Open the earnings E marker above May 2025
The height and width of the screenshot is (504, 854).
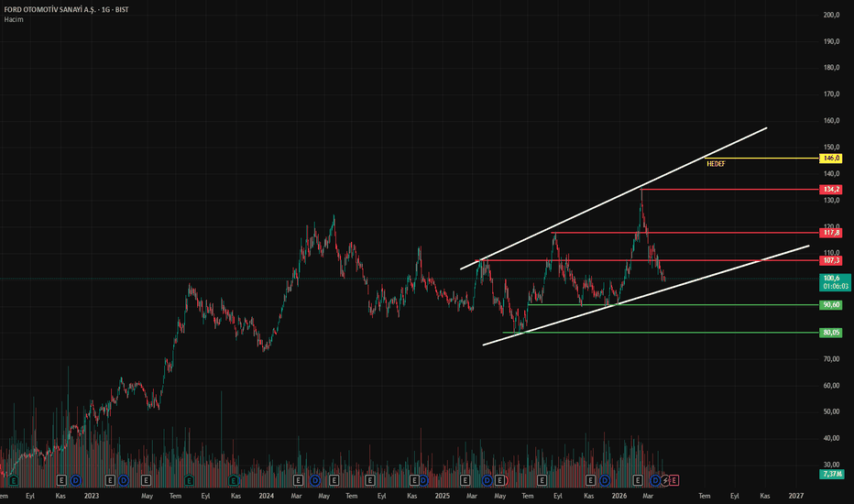click(499, 480)
